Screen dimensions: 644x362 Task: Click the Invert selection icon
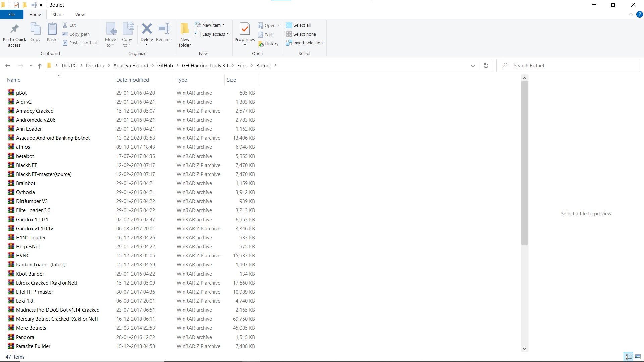pos(304,43)
